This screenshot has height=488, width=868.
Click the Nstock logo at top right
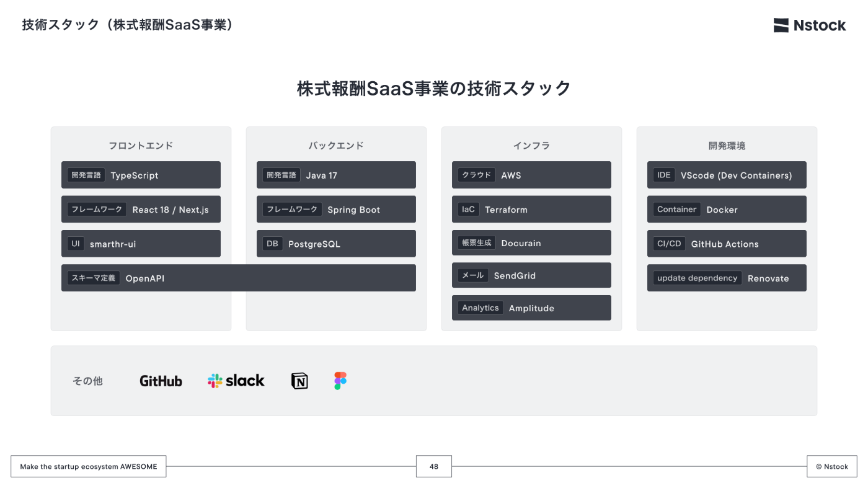click(810, 25)
